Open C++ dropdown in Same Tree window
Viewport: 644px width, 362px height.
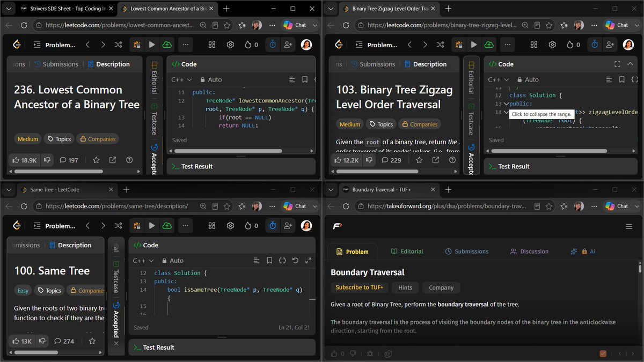(143, 261)
